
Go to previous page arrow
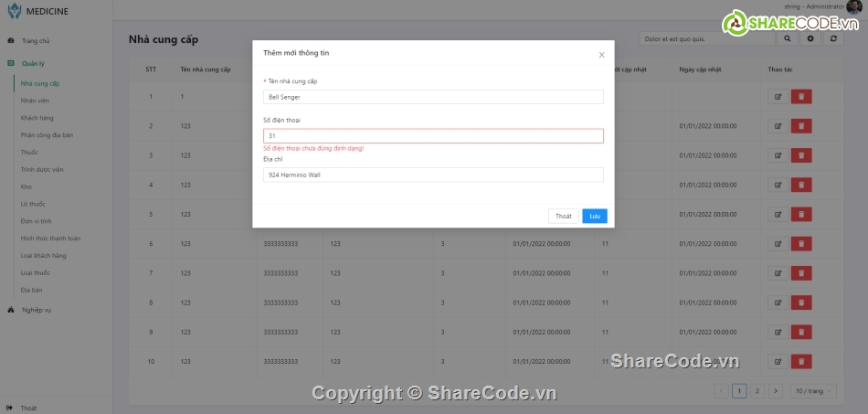pos(721,391)
